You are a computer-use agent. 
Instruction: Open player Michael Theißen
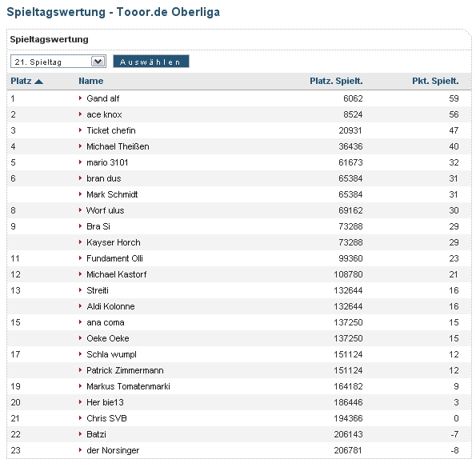point(118,146)
